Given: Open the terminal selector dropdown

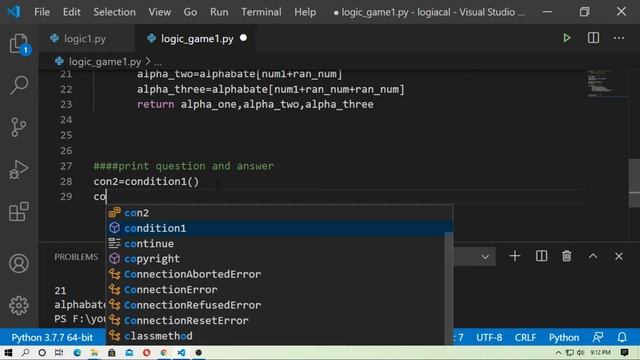Looking at the screenshot, I should (x=485, y=257).
